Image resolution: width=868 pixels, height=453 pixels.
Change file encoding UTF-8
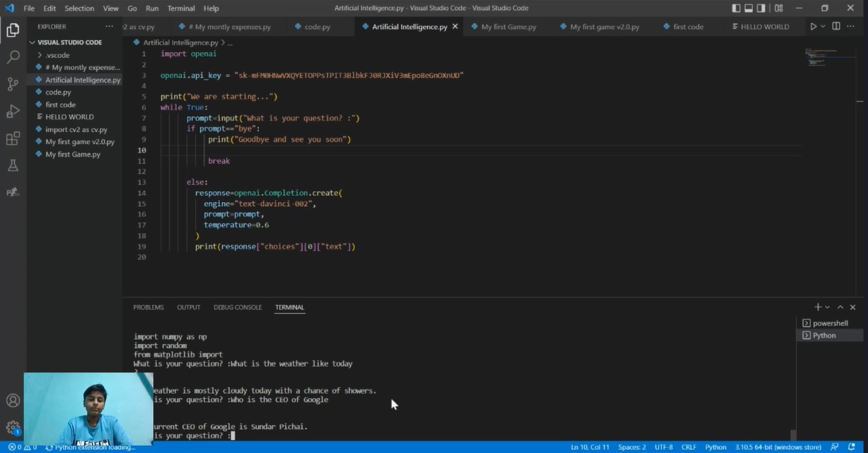tap(664, 447)
